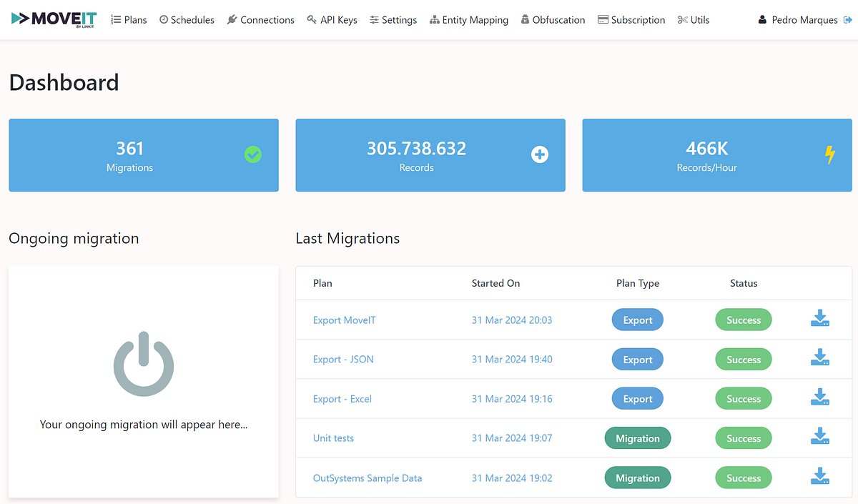Viewport: 858px width, 504px height.
Task: Click the 31 Mar 2024 20:03 date
Action: coord(512,320)
